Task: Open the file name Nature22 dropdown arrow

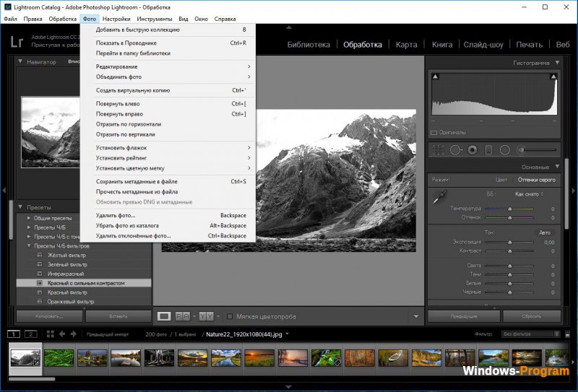Action: tap(287, 334)
